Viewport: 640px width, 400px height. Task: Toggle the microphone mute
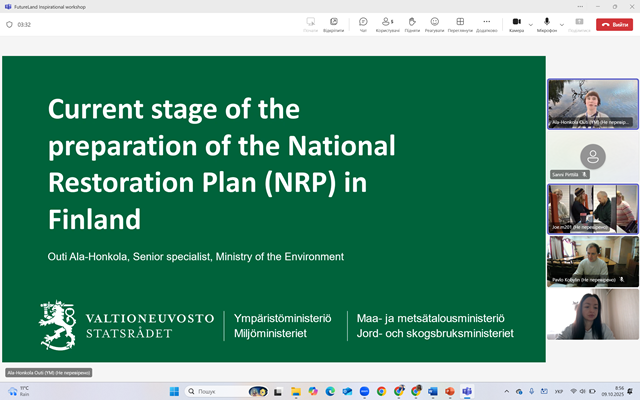[546, 23]
